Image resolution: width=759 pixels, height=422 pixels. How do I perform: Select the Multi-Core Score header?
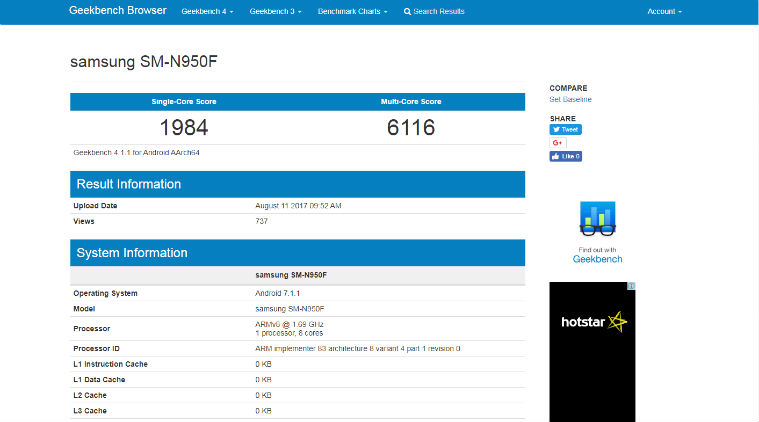(x=410, y=101)
